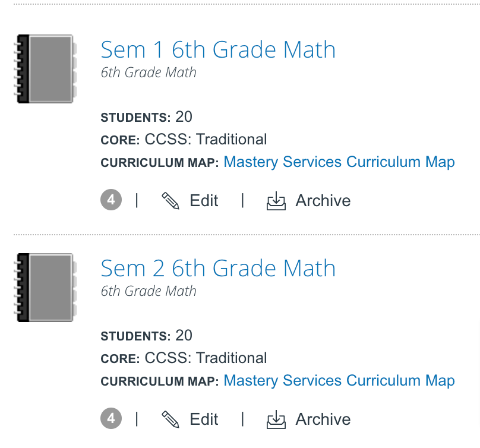The image size is (480, 448).
Task: Click the Archive label for Sem 2 class
Action: (323, 419)
